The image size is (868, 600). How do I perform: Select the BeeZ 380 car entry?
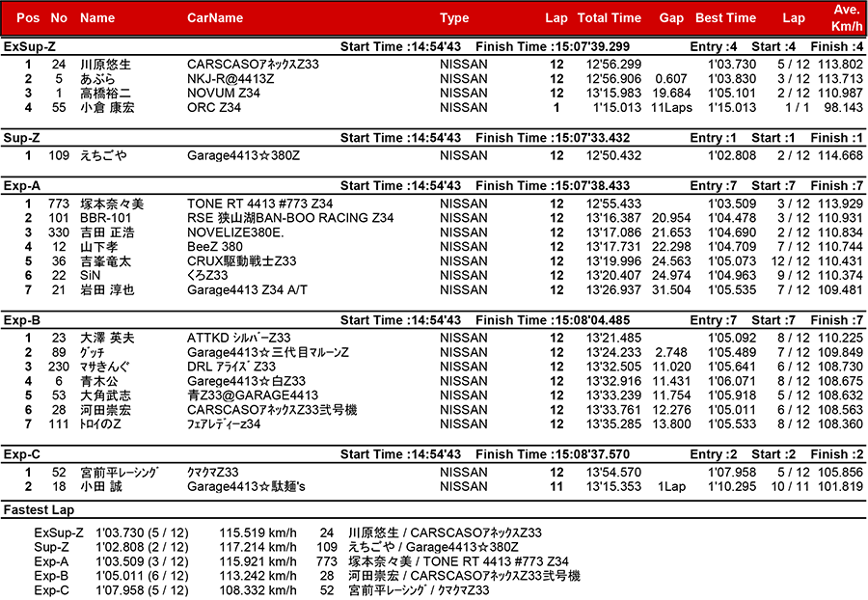pos(215,247)
